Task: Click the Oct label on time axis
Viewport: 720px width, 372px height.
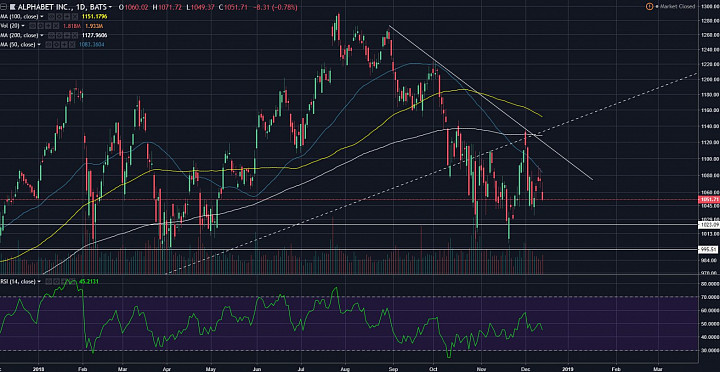Action: (x=433, y=368)
